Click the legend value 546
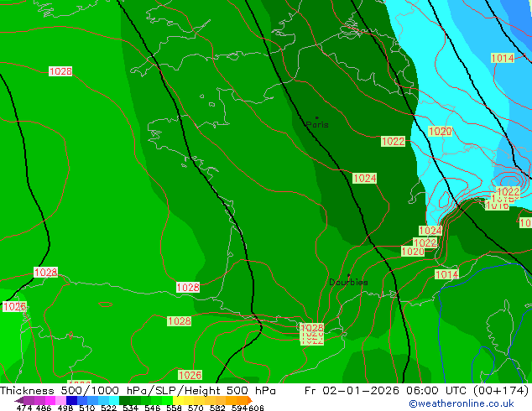 coord(153,408)
